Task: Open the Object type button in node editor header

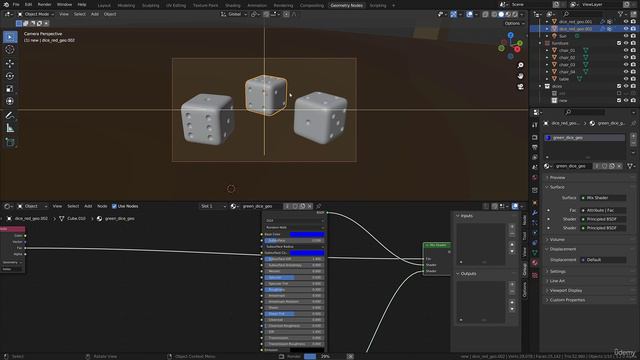Action: pyautogui.click(x=32, y=206)
